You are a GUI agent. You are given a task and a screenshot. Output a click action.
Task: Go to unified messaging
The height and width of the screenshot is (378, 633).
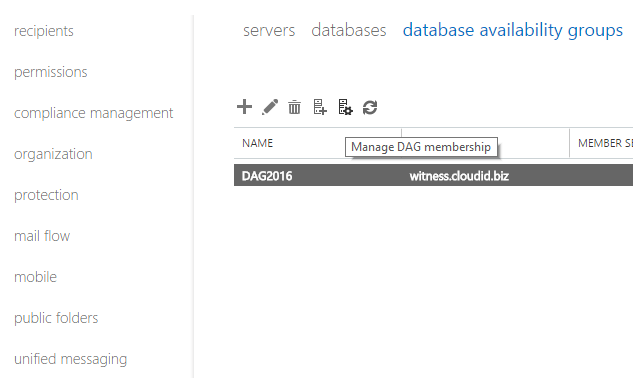click(71, 359)
